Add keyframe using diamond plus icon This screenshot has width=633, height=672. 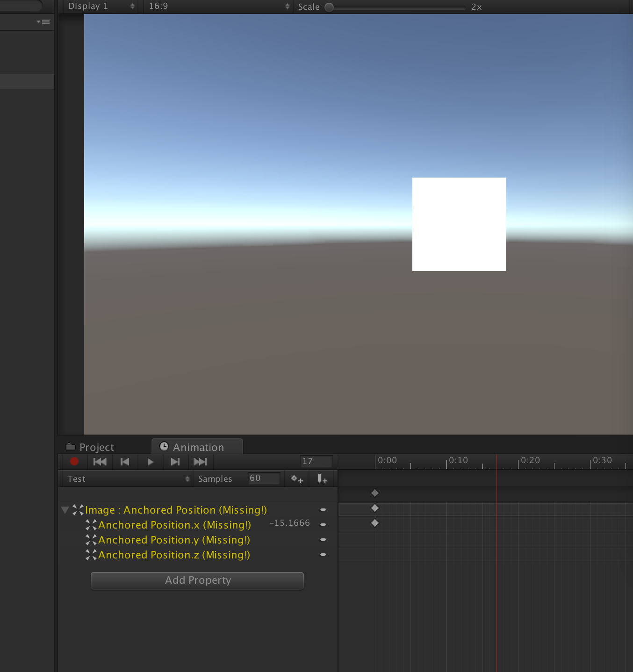297,479
